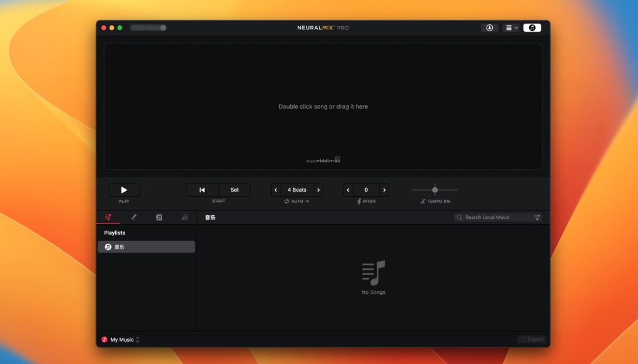The height and width of the screenshot is (364, 638).
Task: Open the view options dropdown chevron
Action: [515, 27]
